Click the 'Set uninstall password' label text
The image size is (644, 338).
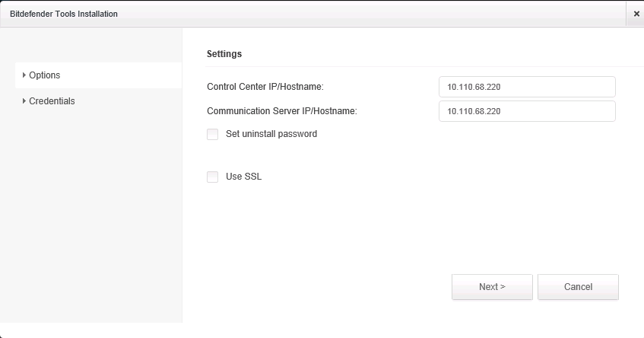click(271, 134)
